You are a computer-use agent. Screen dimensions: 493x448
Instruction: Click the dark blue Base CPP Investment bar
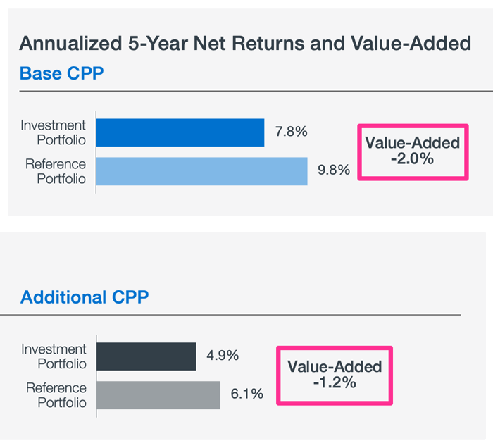click(180, 132)
